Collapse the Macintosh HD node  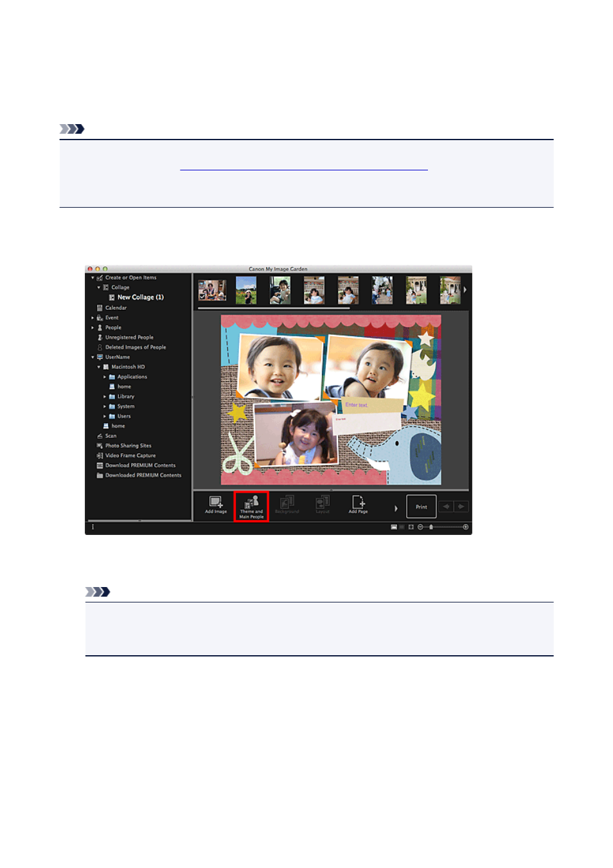98,367
